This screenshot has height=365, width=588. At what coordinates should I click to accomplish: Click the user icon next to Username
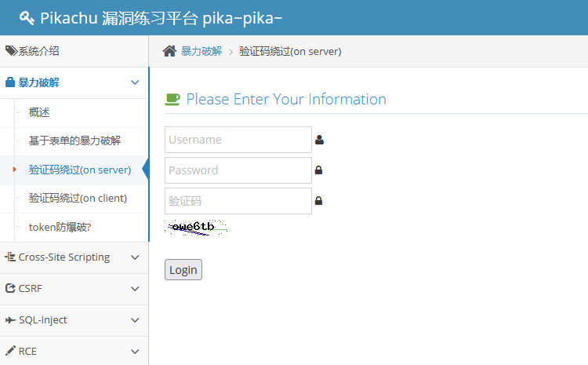(x=319, y=140)
